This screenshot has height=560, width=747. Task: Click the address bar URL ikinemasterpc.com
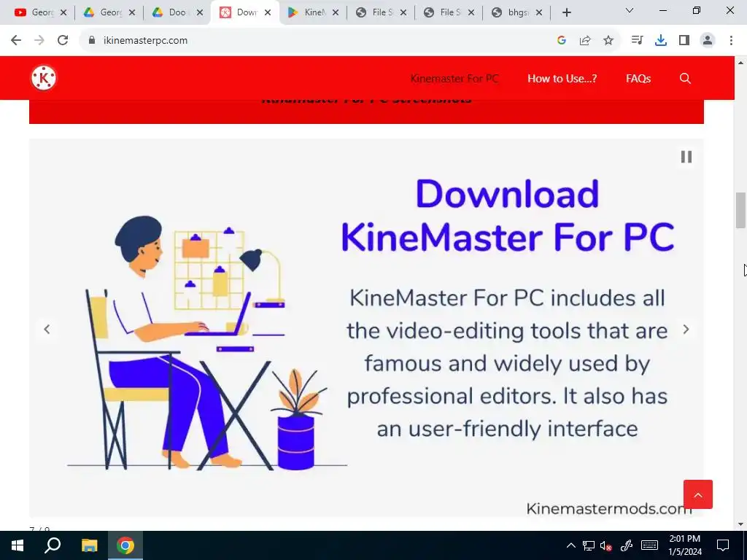pos(145,41)
